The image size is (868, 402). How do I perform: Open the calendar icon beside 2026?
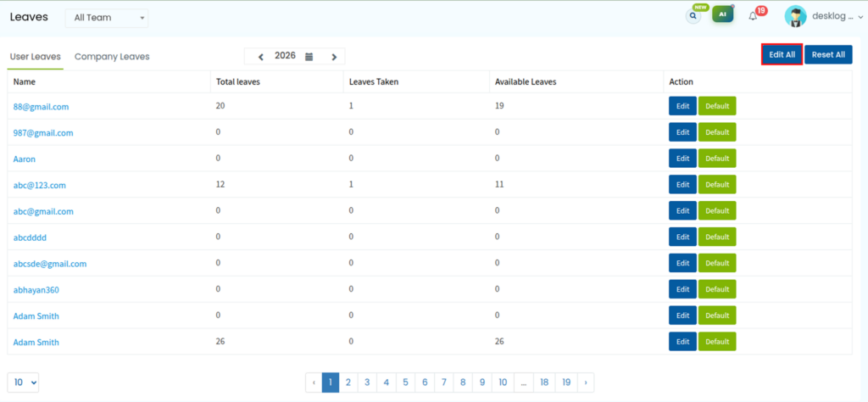coord(309,56)
